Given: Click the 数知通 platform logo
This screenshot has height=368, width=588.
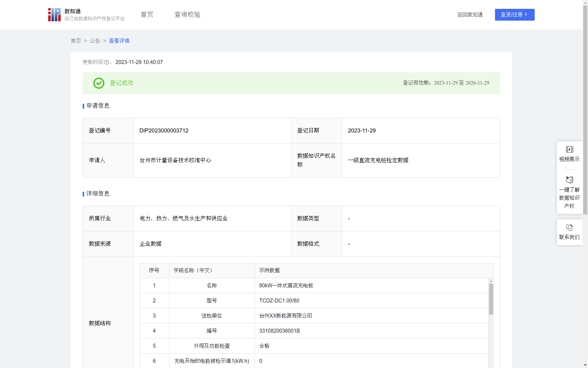Looking at the screenshot, I should tap(86, 15).
